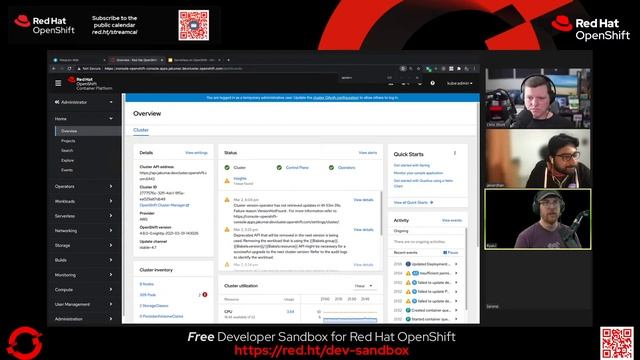Open Events in the Home menu
This screenshot has height=360, width=640.
[x=67, y=170]
